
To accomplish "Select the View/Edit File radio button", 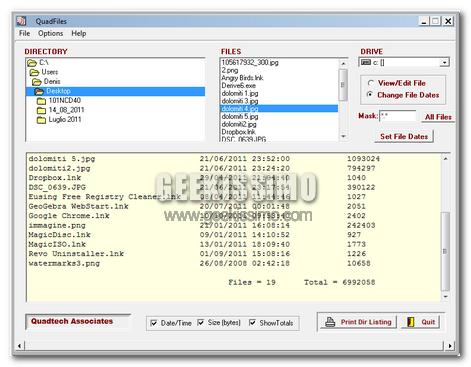I will 371,83.
